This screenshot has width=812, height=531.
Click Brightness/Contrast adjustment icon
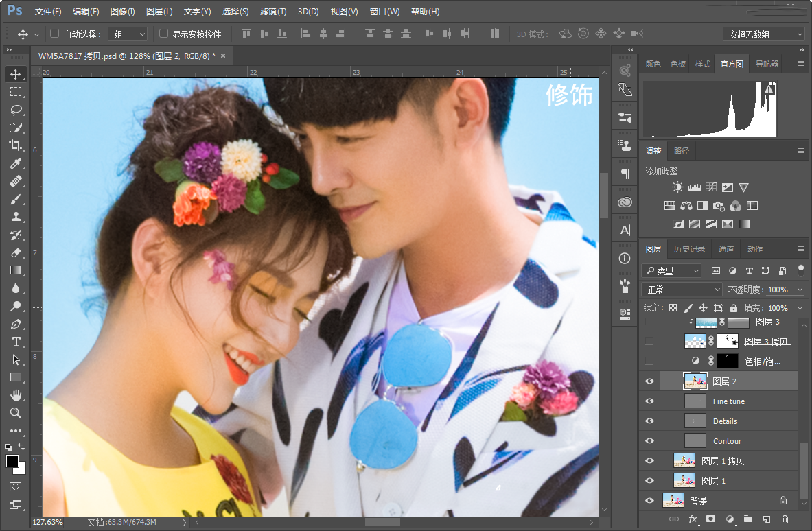[x=677, y=187]
